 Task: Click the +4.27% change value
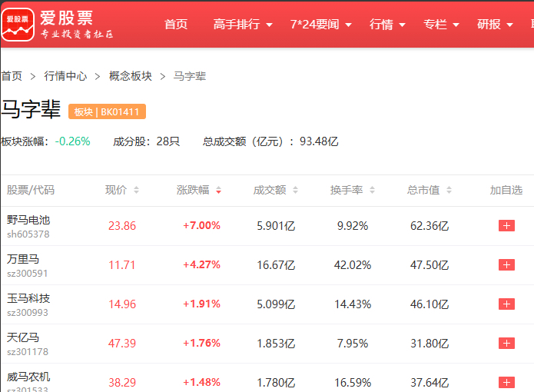tap(201, 264)
